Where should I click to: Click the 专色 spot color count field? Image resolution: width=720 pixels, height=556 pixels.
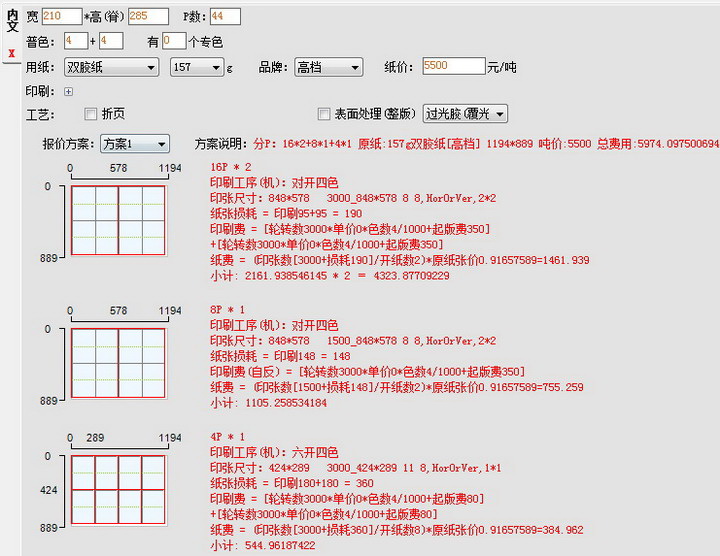click(x=174, y=41)
